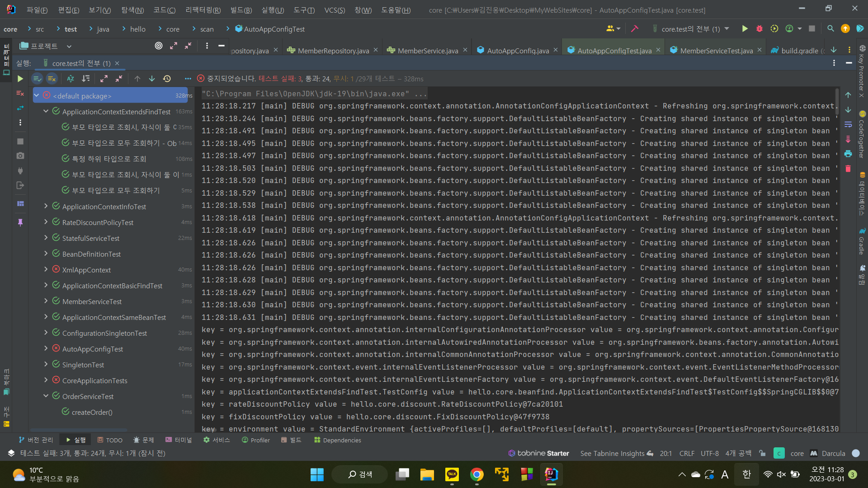Rerun the tests with the green run arrow in the test panel
868x488 pixels.
[x=20, y=79]
